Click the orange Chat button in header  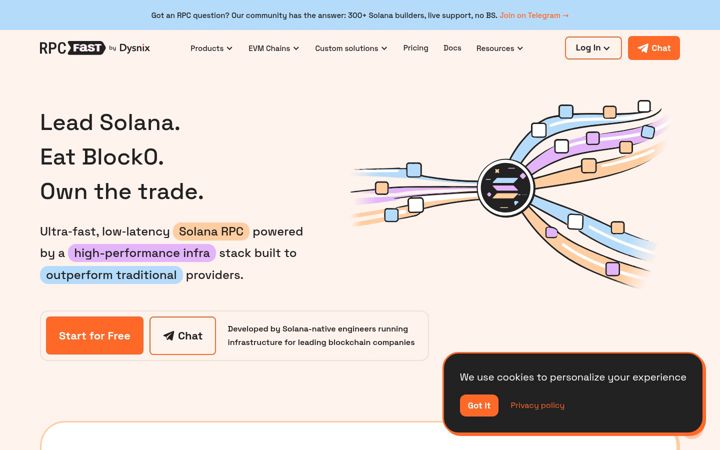tap(654, 48)
